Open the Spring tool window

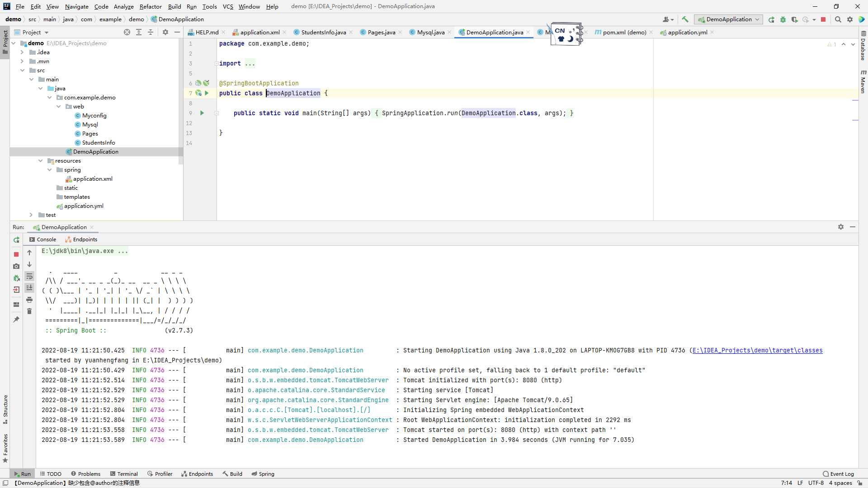(263, 474)
